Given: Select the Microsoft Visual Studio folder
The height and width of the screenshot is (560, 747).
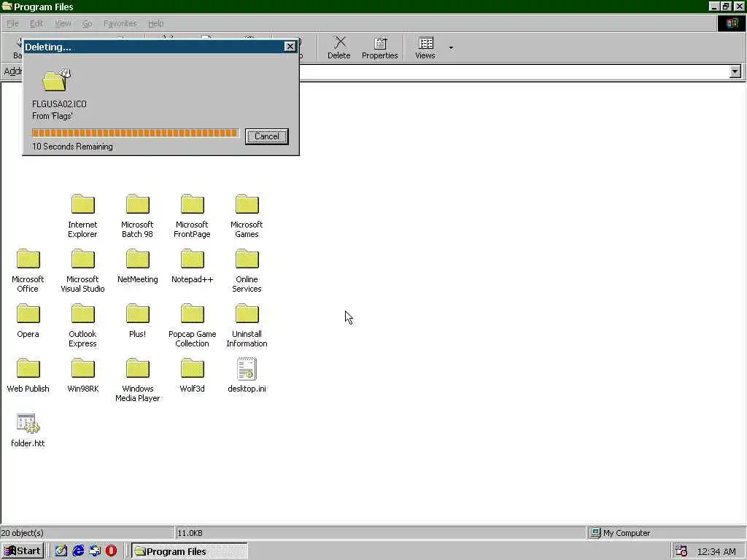Looking at the screenshot, I should 82,271.
